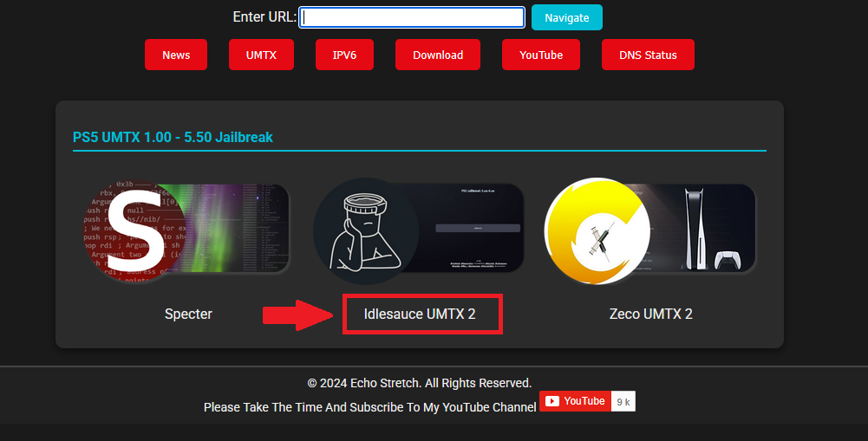Click the Navigate button
Screen dimensions: 868x441
click(567, 17)
